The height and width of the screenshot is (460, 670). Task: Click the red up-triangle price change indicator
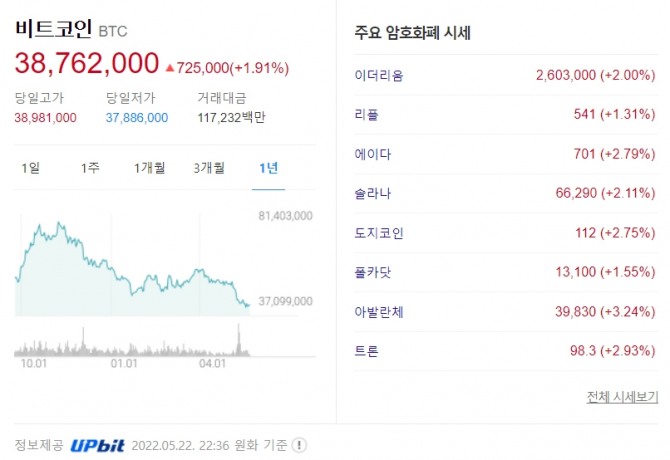pos(168,69)
